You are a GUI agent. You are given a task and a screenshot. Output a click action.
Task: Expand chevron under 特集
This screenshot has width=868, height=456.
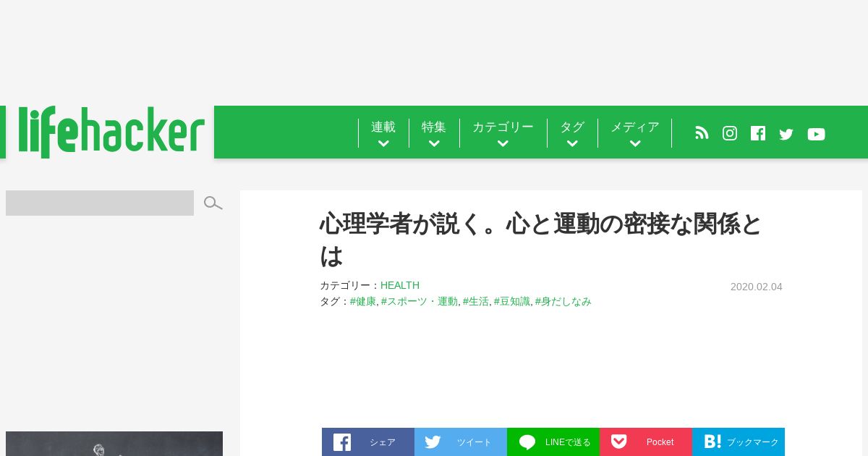click(434, 144)
